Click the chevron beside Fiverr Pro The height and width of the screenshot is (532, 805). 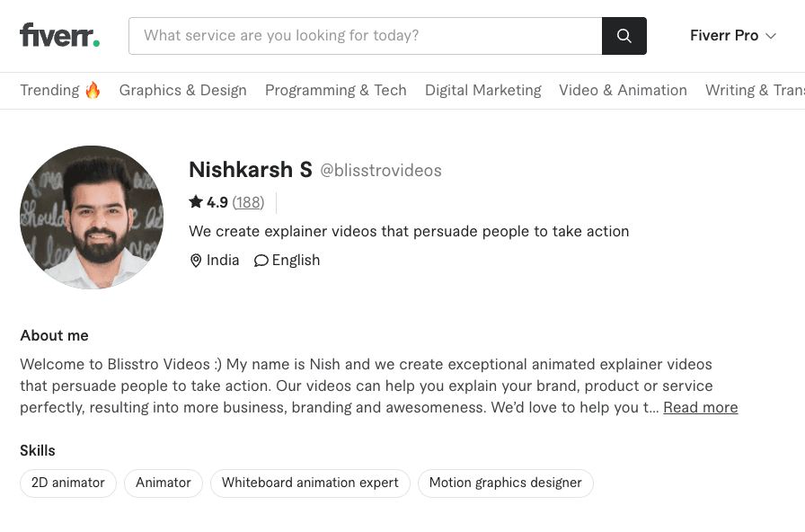771,36
